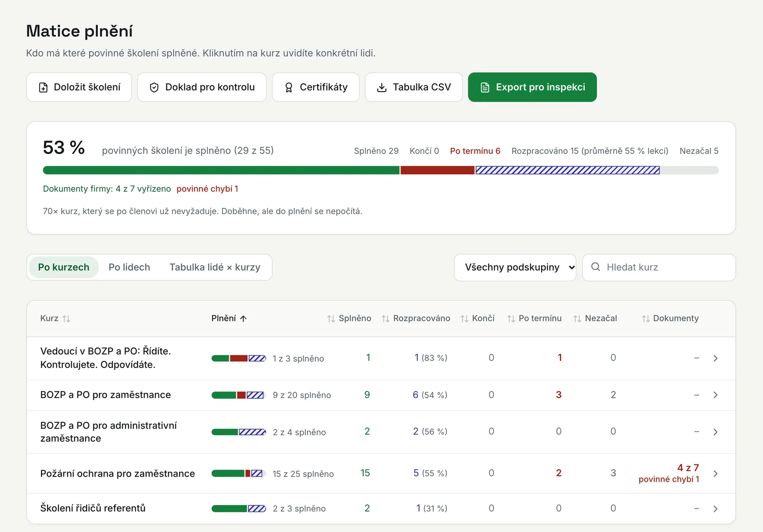Screen dimensions: 763x532
Task: Open course Školení řidičů referentů
Action: click(93, 508)
